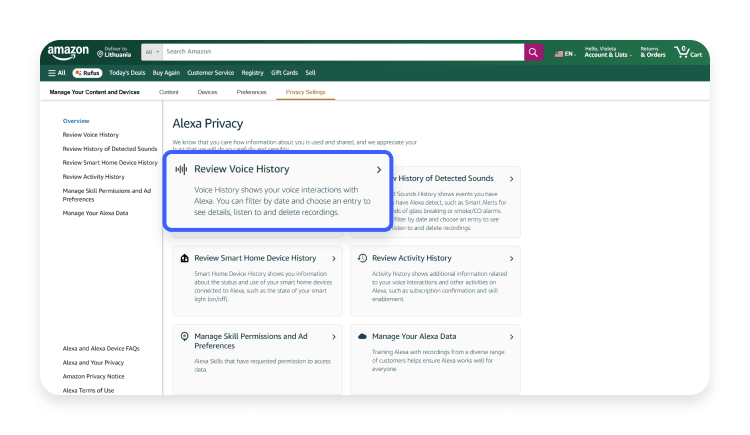
Task: Open Alexa Terms of Use link
Action: (88, 390)
